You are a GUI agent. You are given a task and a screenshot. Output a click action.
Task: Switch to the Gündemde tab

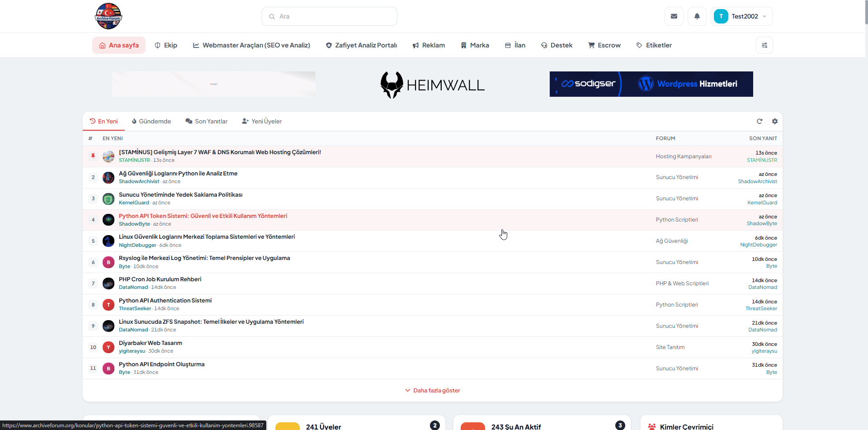point(151,121)
